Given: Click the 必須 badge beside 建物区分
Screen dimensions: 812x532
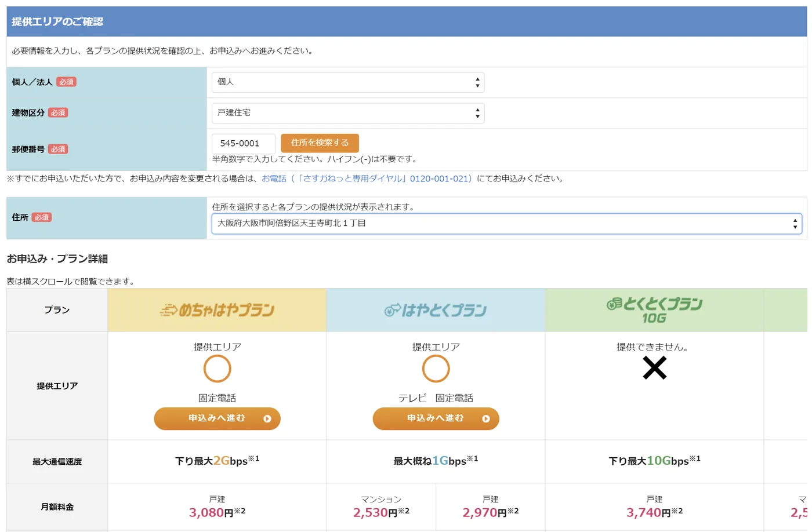Looking at the screenshot, I should coord(58,112).
